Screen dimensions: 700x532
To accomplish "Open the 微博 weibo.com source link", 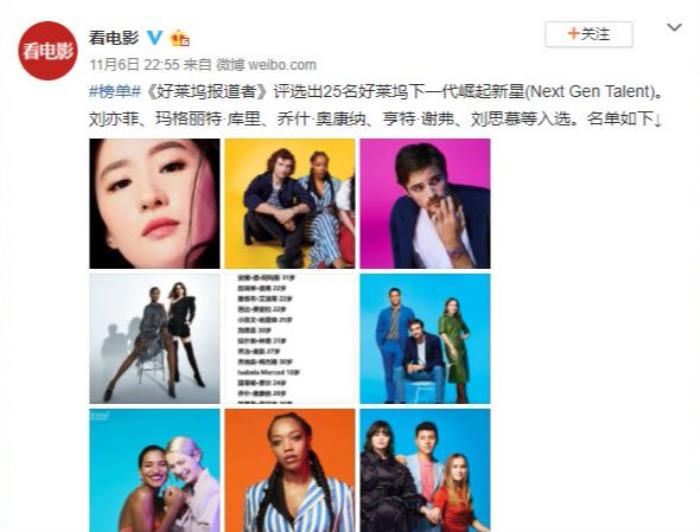I will tap(267, 65).
